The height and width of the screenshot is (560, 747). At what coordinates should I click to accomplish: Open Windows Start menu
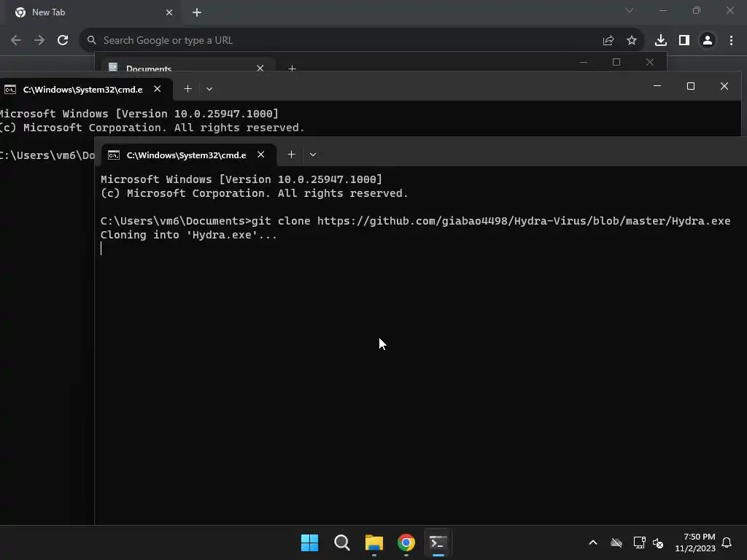pos(309,542)
